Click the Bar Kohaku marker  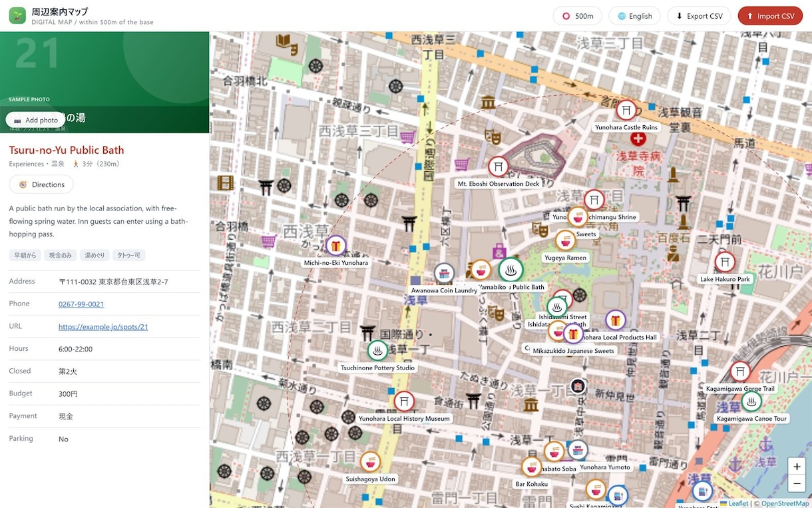[531, 467]
